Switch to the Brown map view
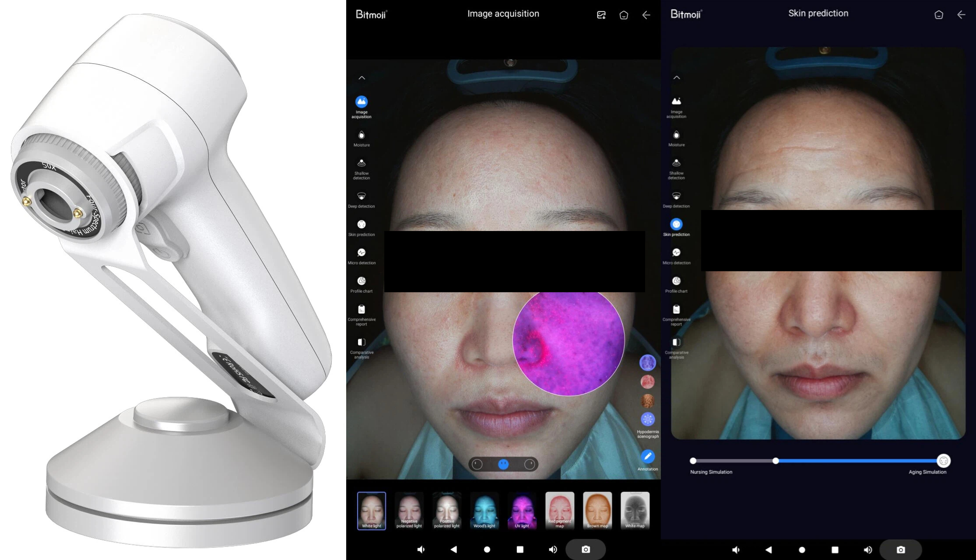The image size is (976, 560). [x=597, y=511]
